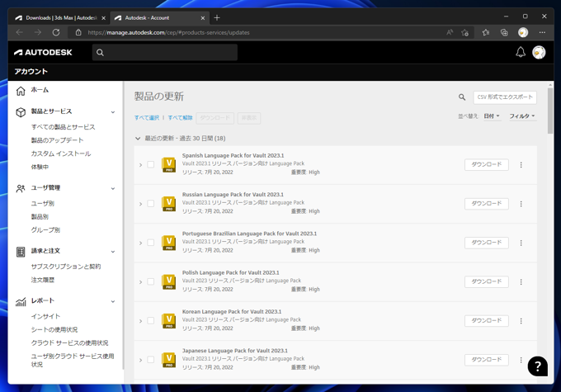
Task: Open サブスクリプションと契約 in sidebar
Action: [66, 267]
